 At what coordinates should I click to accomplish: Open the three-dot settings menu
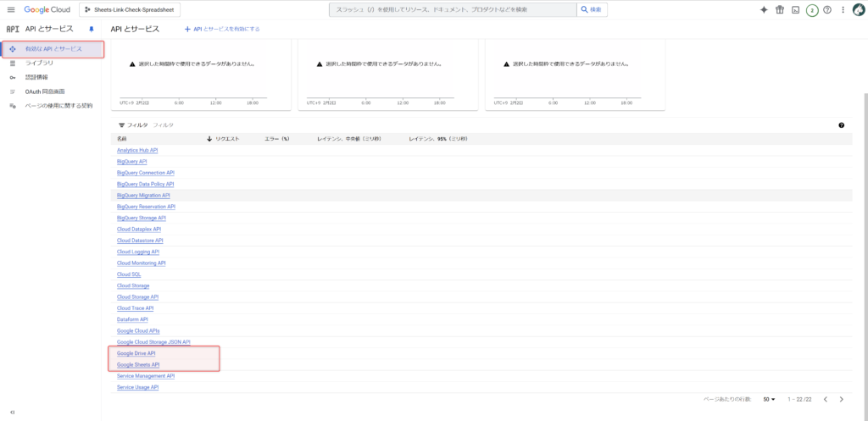coord(842,9)
